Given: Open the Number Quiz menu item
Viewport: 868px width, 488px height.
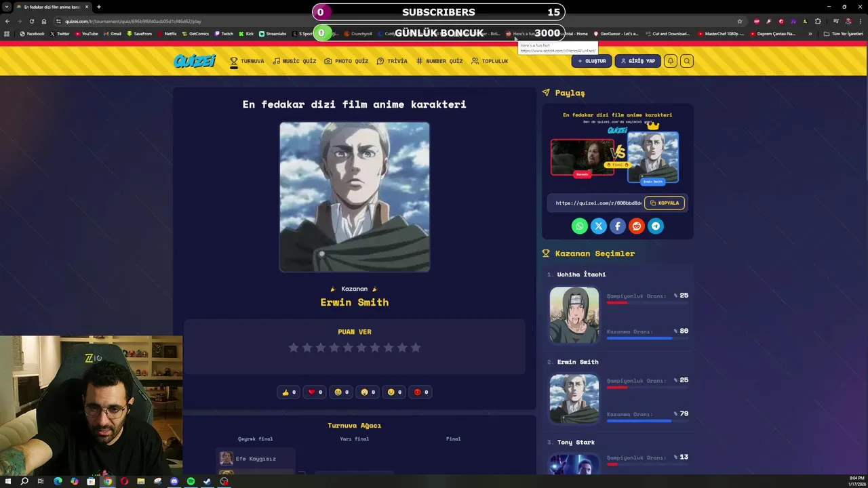Looking at the screenshot, I should 439,61.
